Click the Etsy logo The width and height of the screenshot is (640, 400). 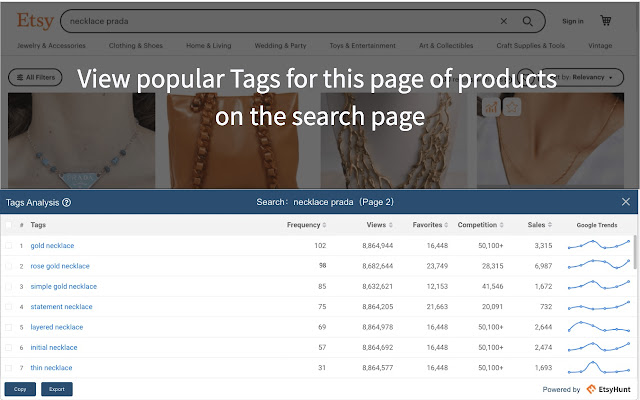tap(33, 20)
